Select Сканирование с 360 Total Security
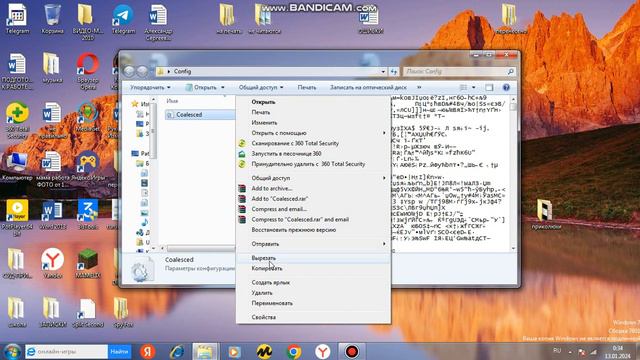This screenshot has width=640, height=360. click(313, 143)
